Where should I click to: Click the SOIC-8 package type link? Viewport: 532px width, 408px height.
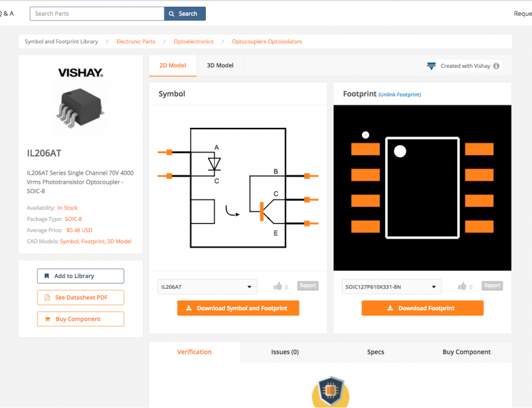pyautogui.click(x=73, y=219)
